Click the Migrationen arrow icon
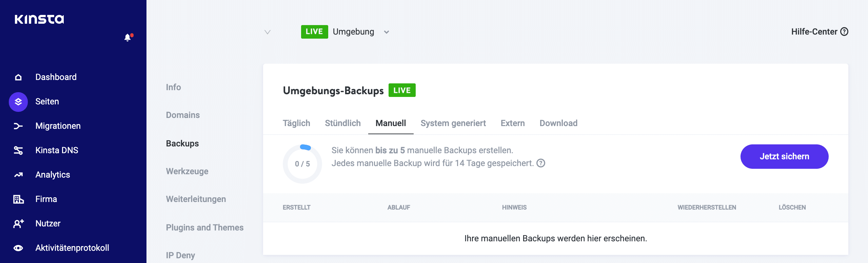Image resolution: width=868 pixels, height=263 pixels. pyautogui.click(x=18, y=126)
